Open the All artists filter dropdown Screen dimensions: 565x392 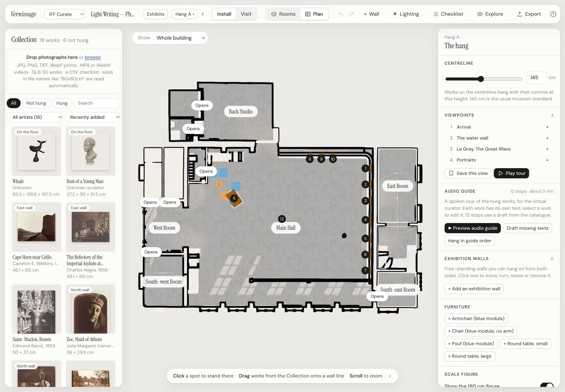pos(35,117)
